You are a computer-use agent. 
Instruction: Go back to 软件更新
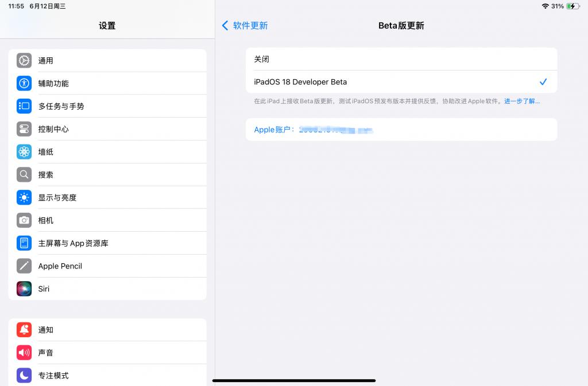click(245, 25)
